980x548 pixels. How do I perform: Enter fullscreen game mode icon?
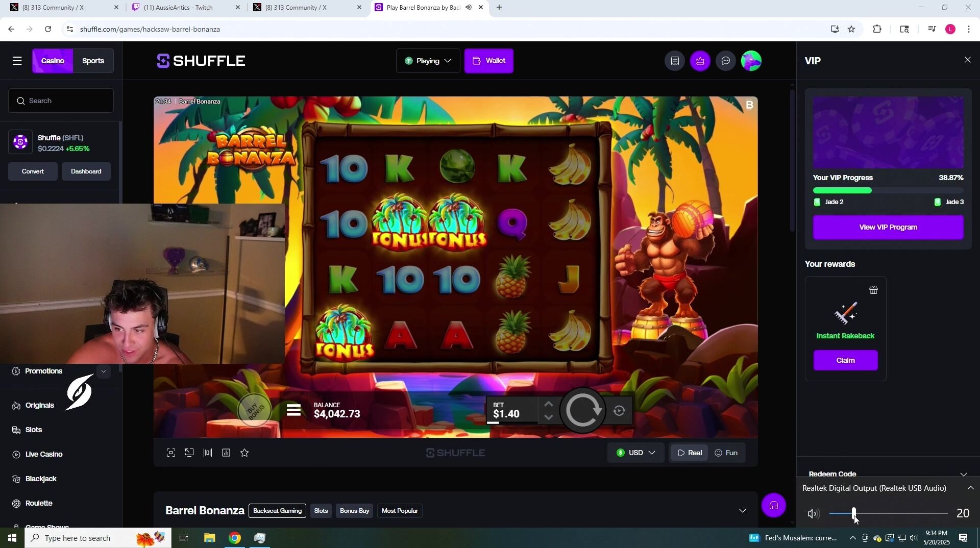pyautogui.click(x=171, y=453)
